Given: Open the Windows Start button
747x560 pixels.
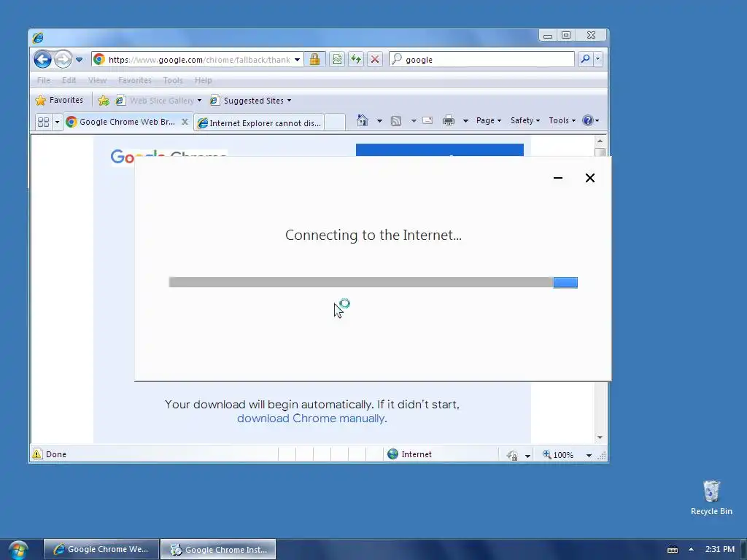Looking at the screenshot, I should pyautogui.click(x=18, y=550).
